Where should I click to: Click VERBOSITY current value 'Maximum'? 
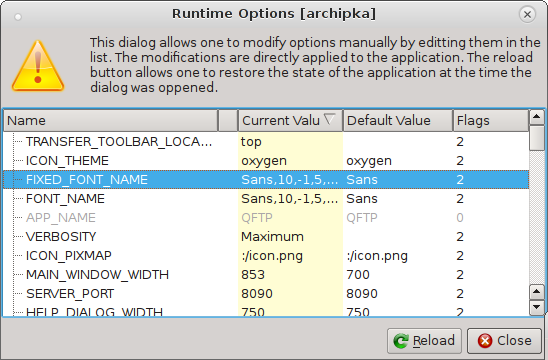pyautogui.click(x=273, y=237)
